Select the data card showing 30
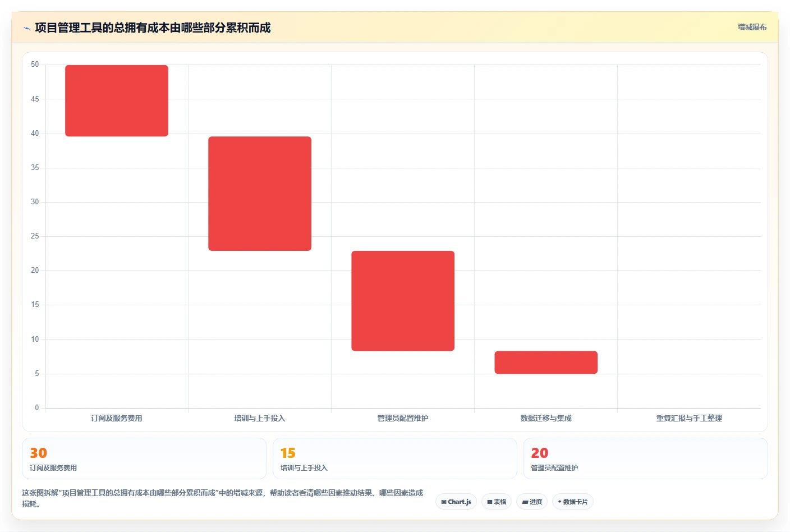Screen dimensions: 790x532 click(144, 458)
